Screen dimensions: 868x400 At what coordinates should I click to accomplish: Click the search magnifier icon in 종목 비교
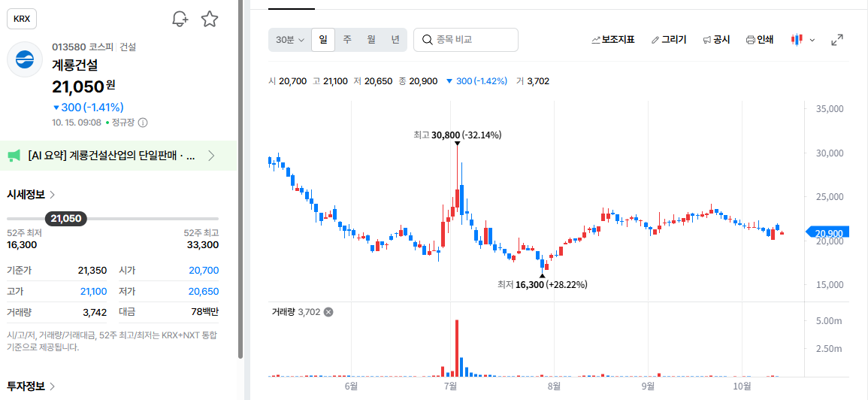[428, 40]
